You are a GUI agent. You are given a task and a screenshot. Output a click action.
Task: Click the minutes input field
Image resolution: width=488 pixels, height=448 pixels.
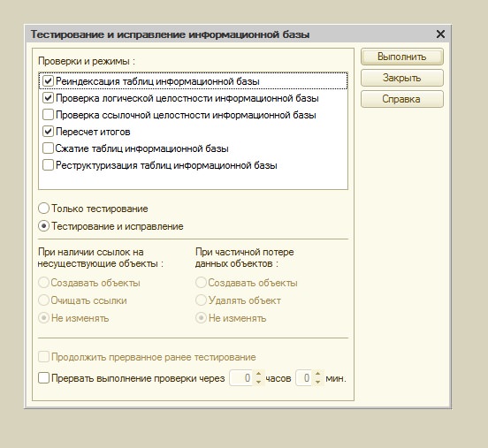click(304, 378)
